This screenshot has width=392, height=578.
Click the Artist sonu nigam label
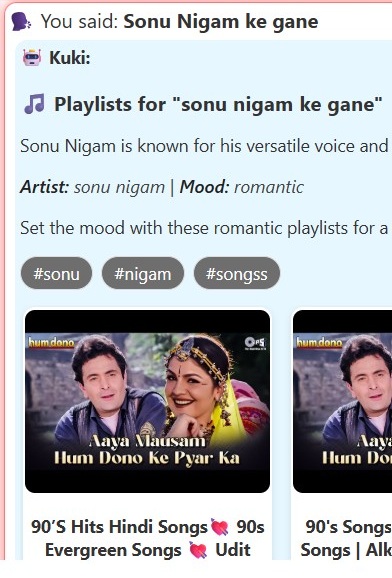point(92,187)
